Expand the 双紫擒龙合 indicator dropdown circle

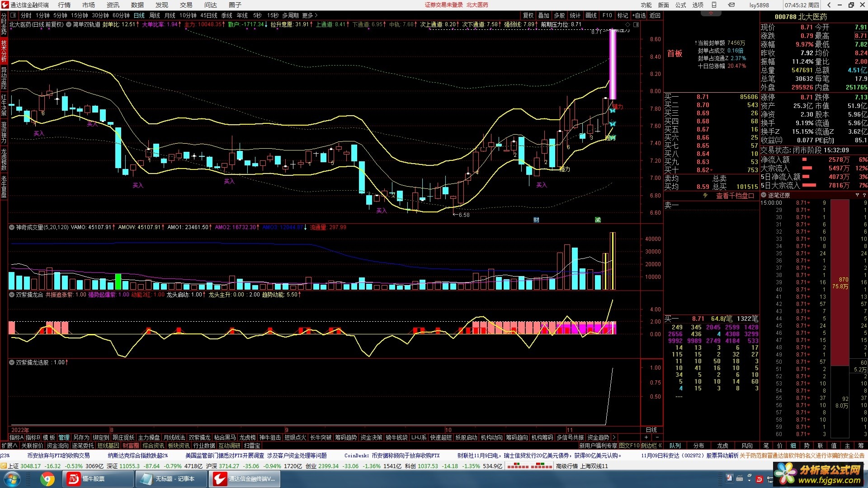point(12,295)
